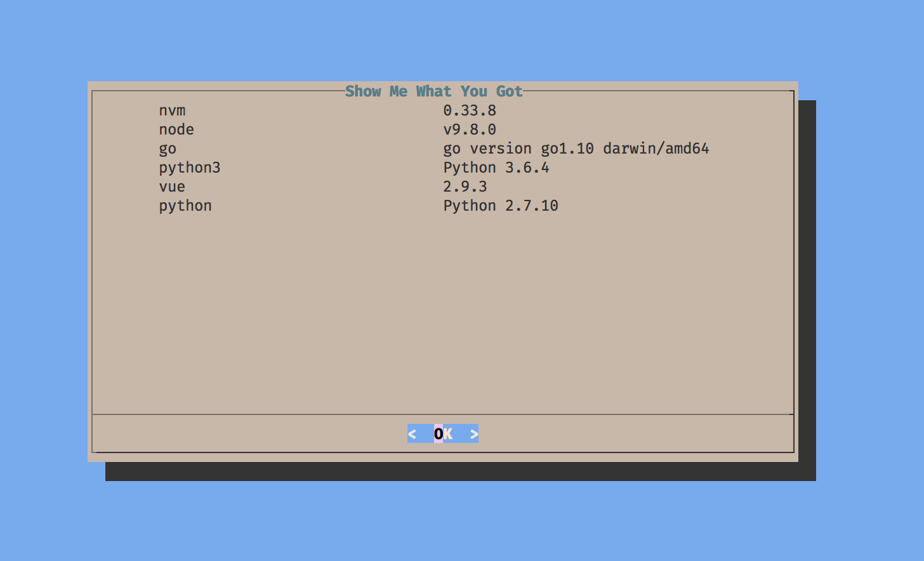924x561 pixels.
Task: Click the 'go' tool name
Action: pos(168,150)
